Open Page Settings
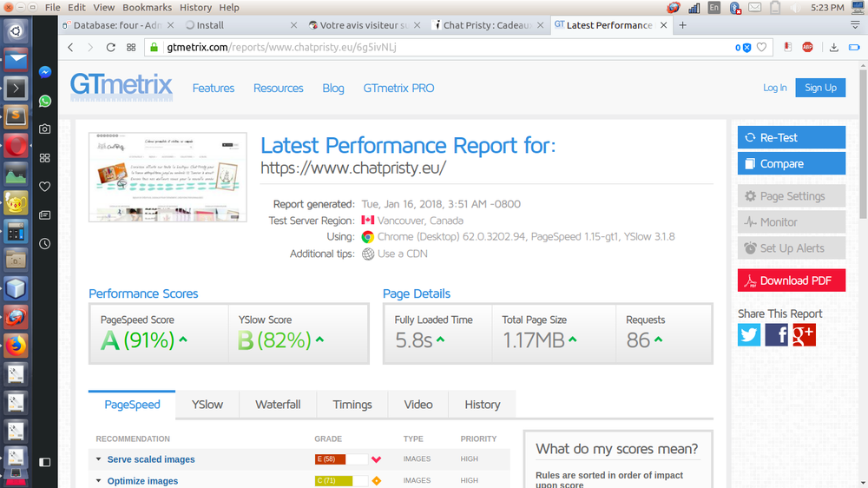This screenshot has width=868, height=488. [791, 196]
